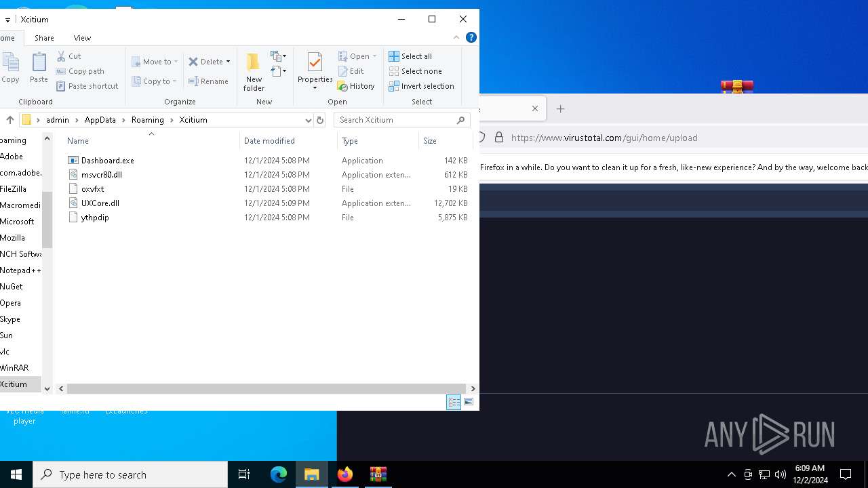Click Invert selection

421,86
